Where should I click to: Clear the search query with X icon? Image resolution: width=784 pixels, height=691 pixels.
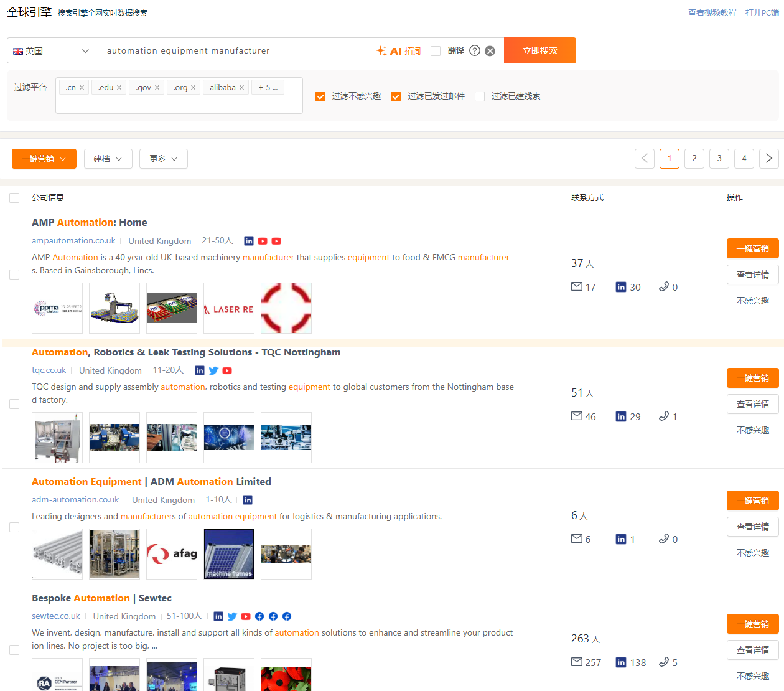click(490, 51)
